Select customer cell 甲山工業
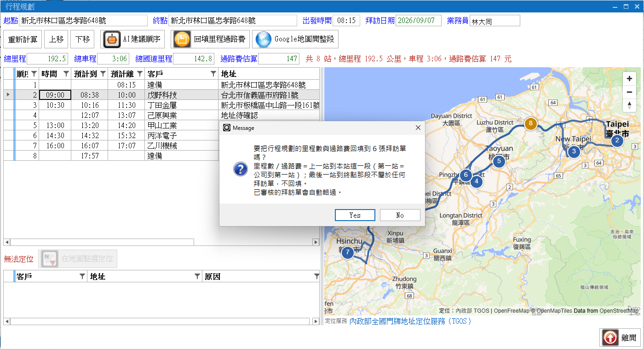The image size is (644, 350). 182,125
